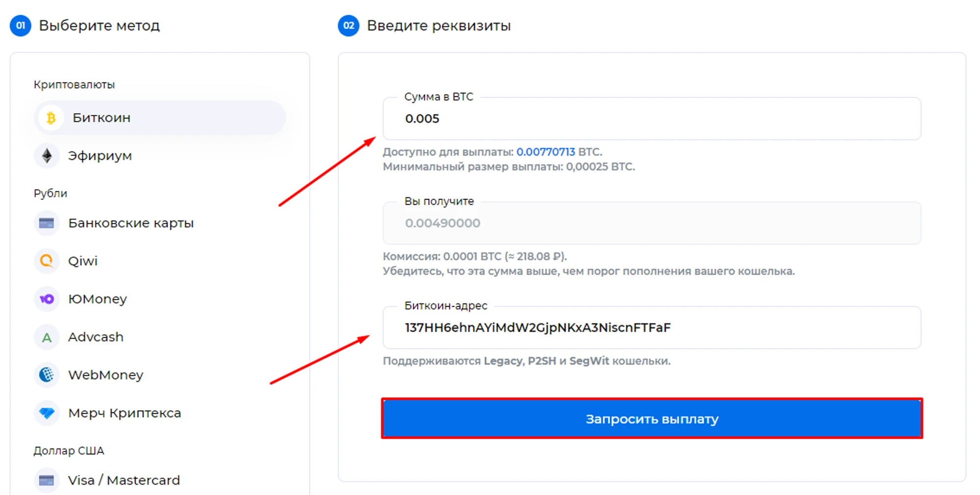Click the Биткоин-адрес input field
Screen dimensions: 980x495
pyautogui.click(x=652, y=328)
